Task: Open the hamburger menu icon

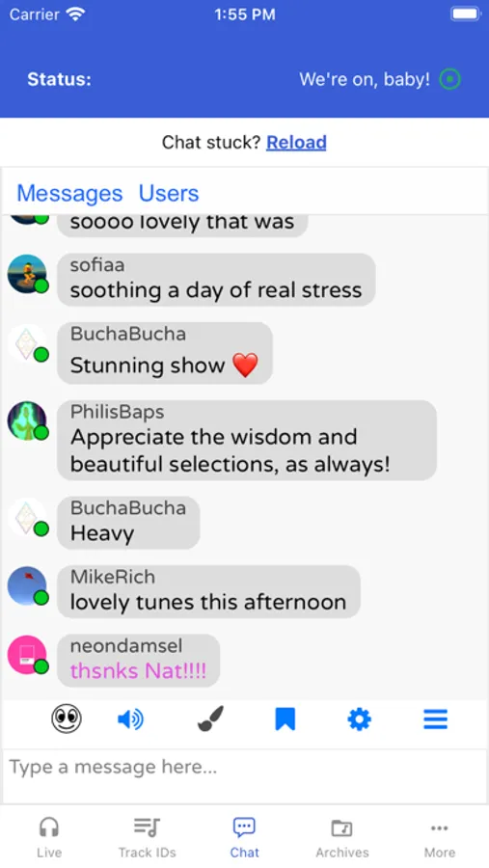Action: (x=435, y=719)
